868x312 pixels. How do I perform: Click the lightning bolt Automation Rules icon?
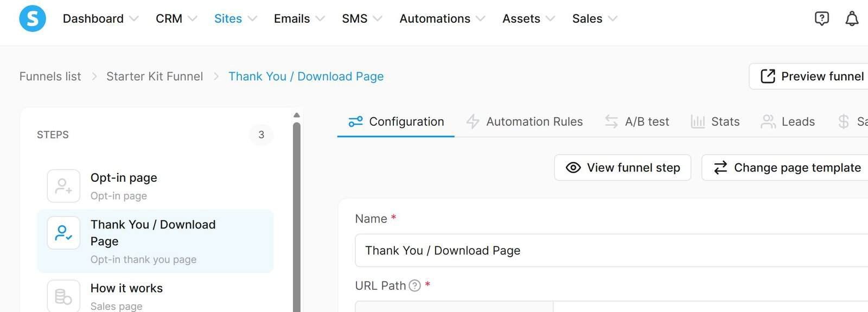473,122
